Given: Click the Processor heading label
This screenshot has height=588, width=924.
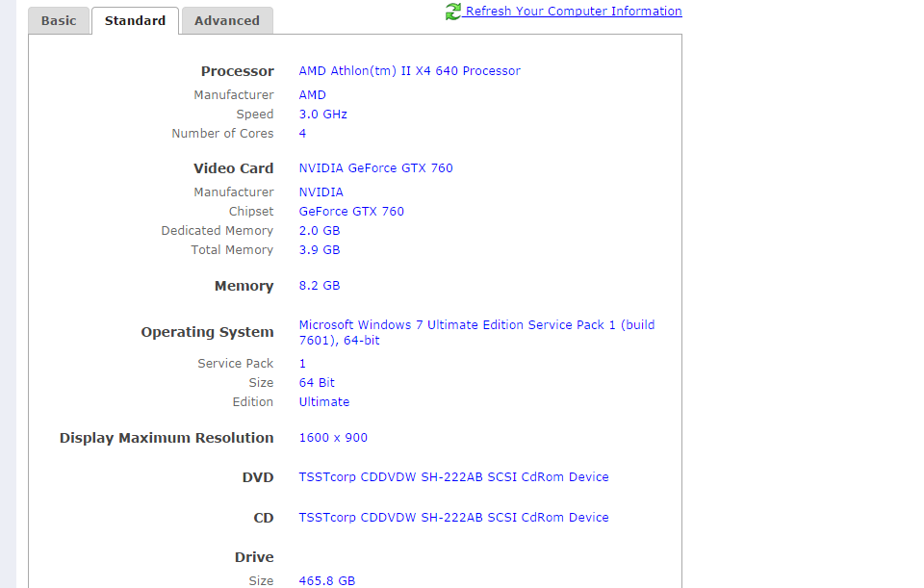Looking at the screenshot, I should [238, 71].
